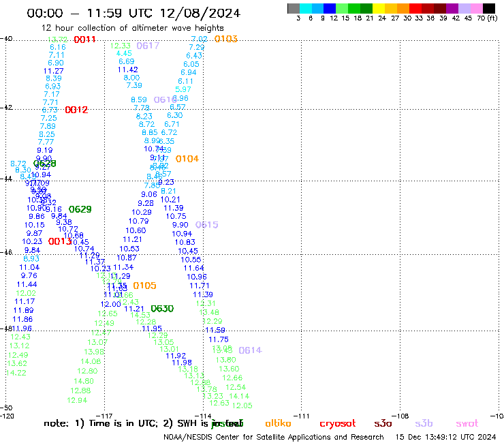Click the cyan swatch in the color legend

(x=306, y=8)
